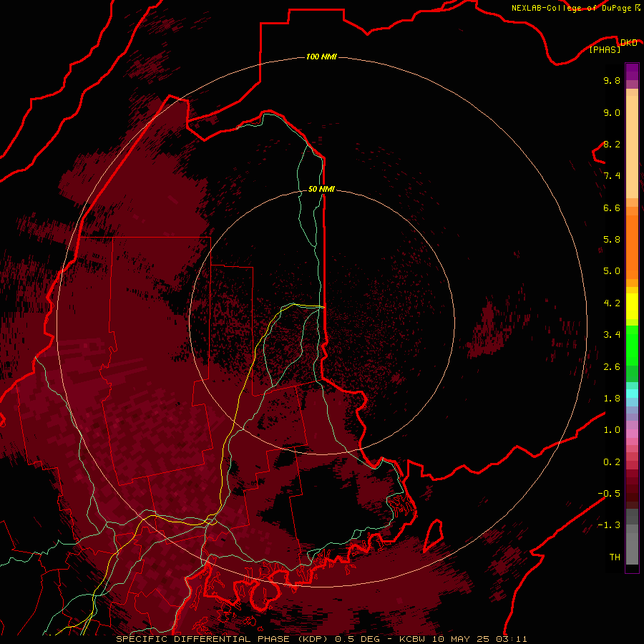Click the NEXLAB-College of DuPage credit text
The width and height of the screenshot is (644, 644).
(572, 8)
